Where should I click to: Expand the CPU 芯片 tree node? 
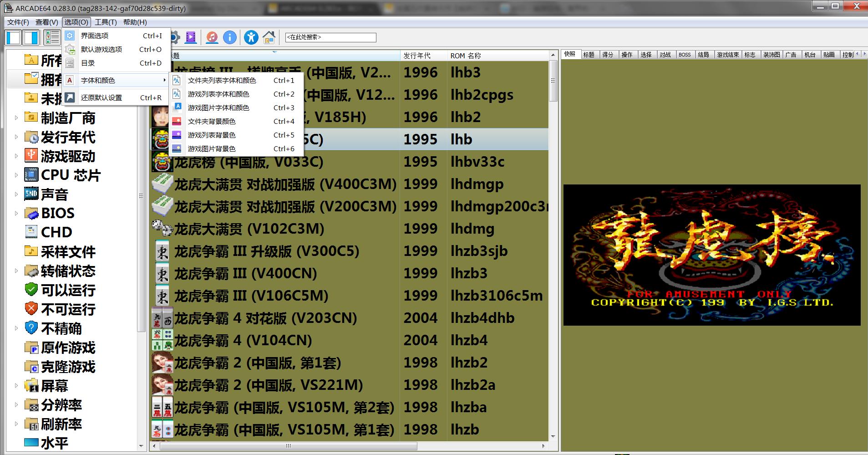[x=16, y=175]
